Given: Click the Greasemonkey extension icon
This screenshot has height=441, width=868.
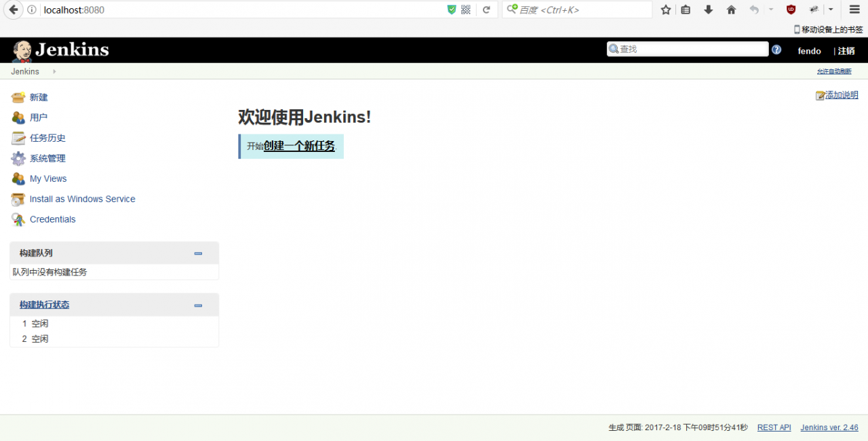Looking at the screenshot, I should coord(814,9).
